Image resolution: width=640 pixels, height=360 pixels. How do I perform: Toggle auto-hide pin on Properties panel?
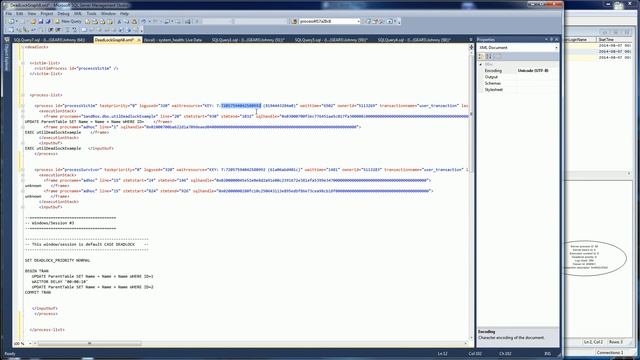click(x=551, y=40)
